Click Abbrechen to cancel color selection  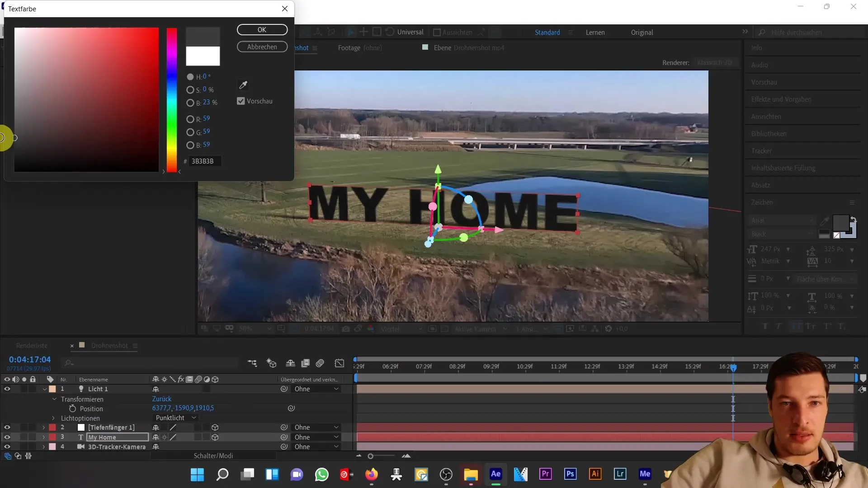coord(262,47)
